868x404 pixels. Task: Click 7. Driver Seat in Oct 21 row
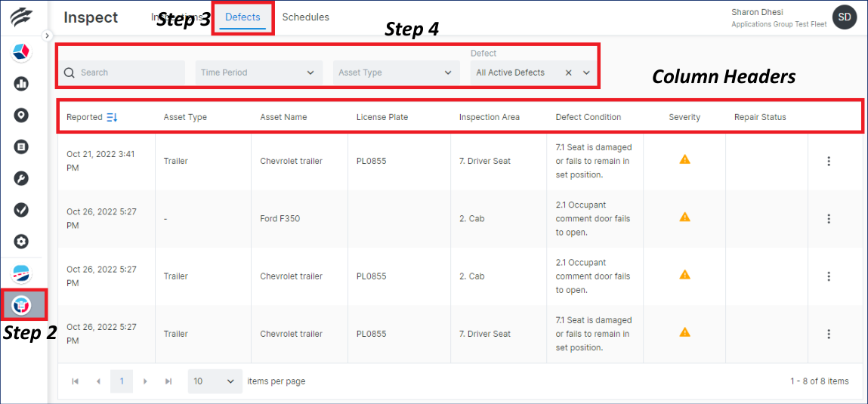click(x=485, y=161)
